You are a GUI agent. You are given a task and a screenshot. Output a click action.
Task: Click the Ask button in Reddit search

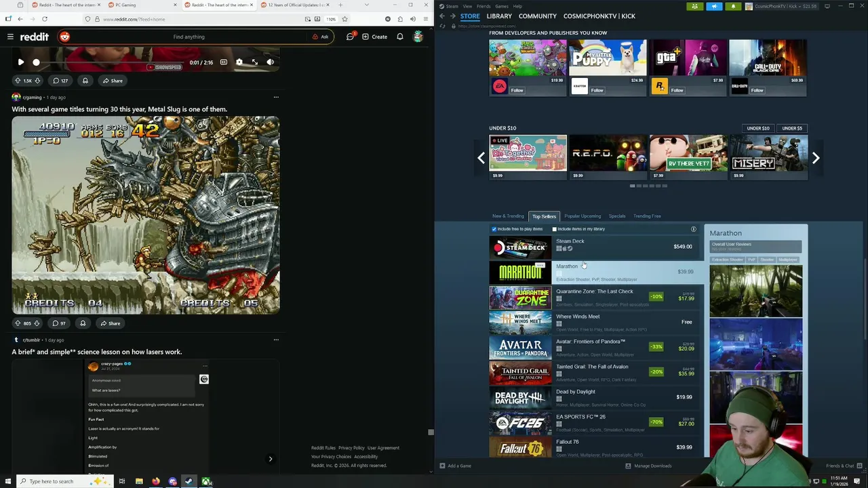point(320,37)
